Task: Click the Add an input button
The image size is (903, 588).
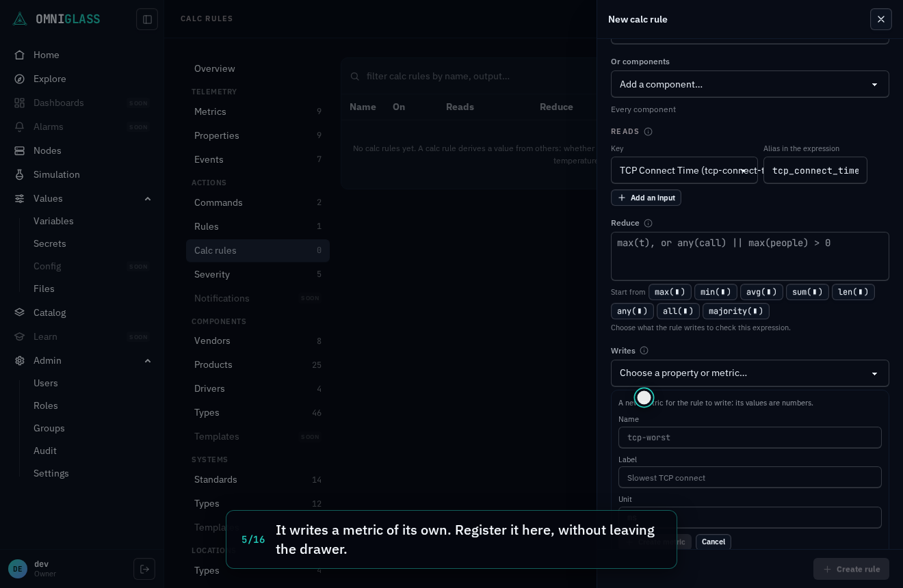Action: click(646, 198)
